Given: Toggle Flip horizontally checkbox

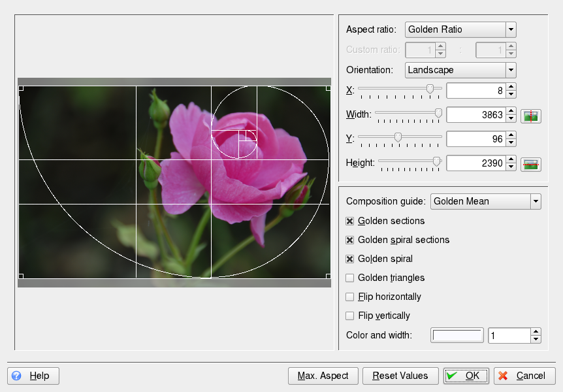Looking at the screenshot, I should click(x=350, y=297).
